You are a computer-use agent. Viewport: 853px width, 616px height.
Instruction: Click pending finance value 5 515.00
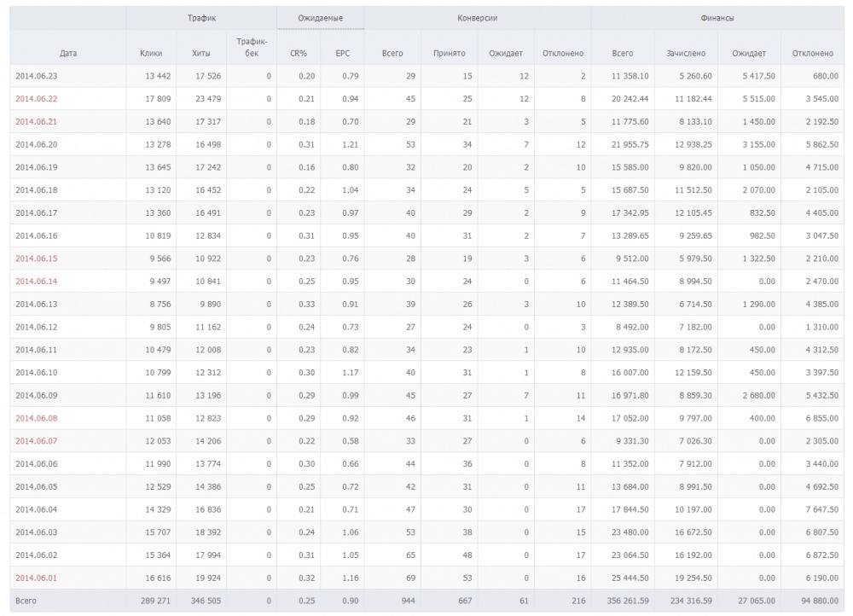(759, 99)
